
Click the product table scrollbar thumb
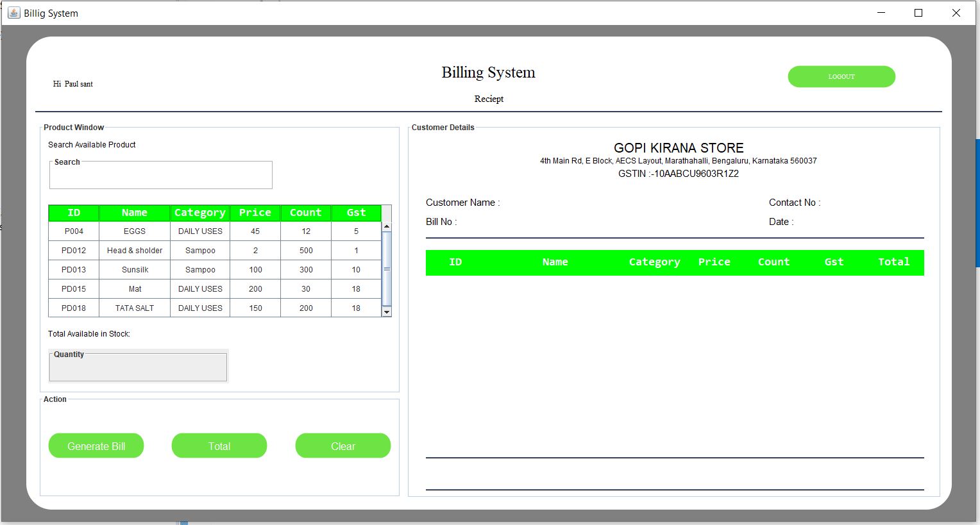pyautogui.click(x=387, y=269)
